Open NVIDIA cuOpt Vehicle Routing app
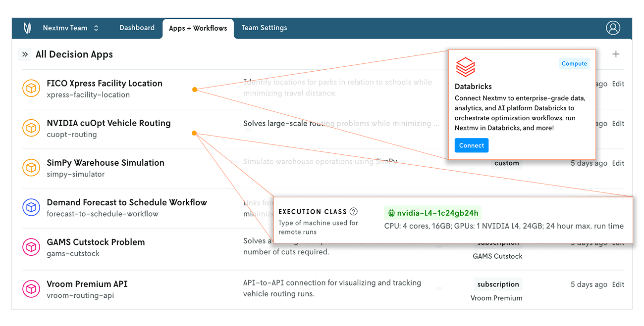This screenshot has height=326, width=644. click(x=108, y=123)
